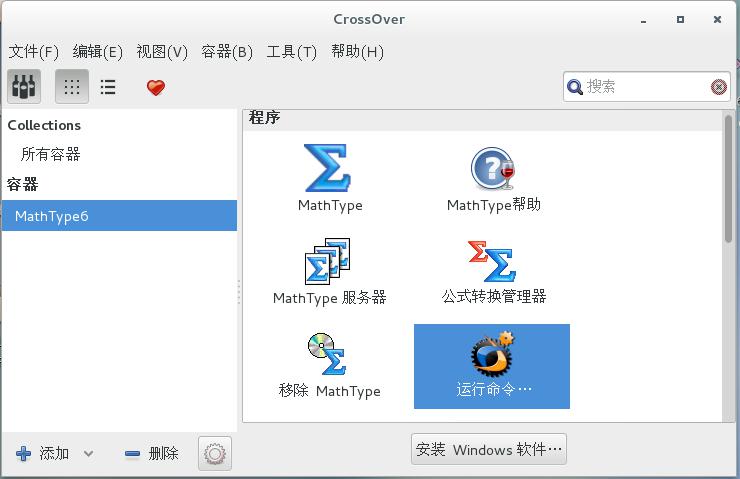Open the 视图(V) menu

(162, 51)
